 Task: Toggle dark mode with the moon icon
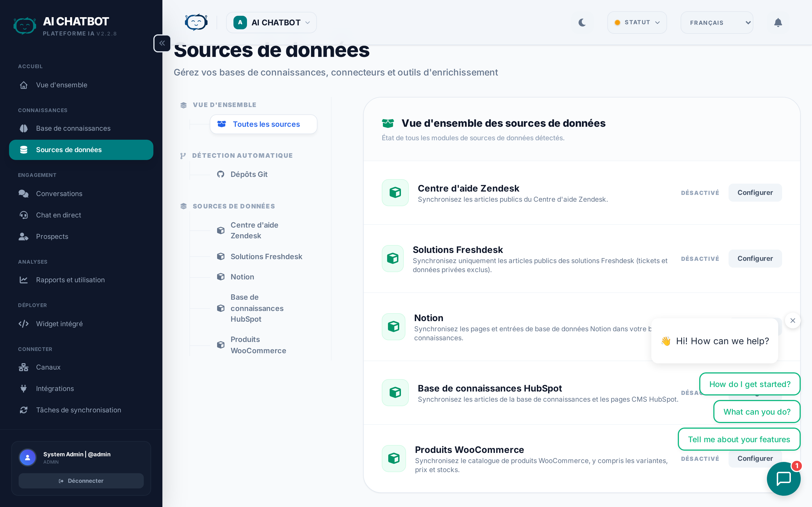click(582, 23)
